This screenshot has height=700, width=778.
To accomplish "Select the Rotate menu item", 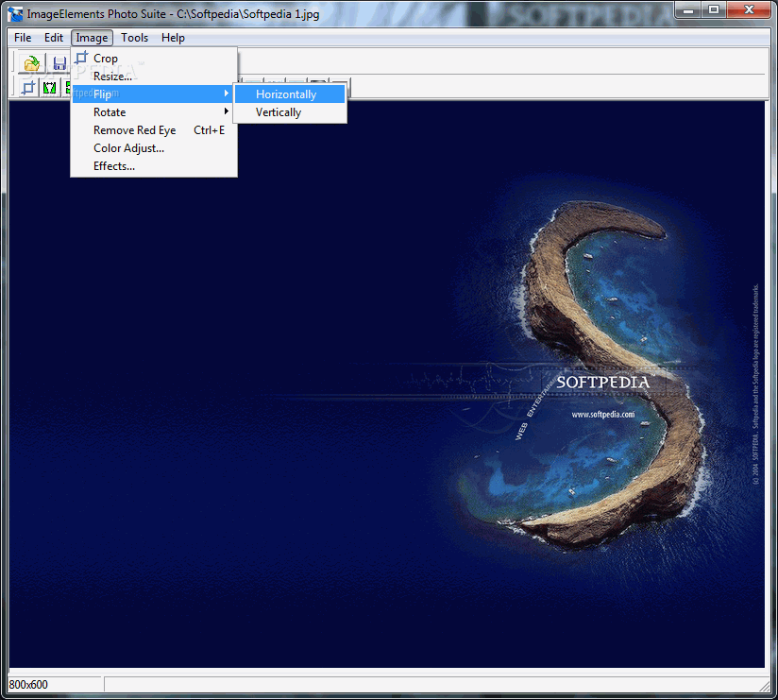I will [x=154, y=112].
